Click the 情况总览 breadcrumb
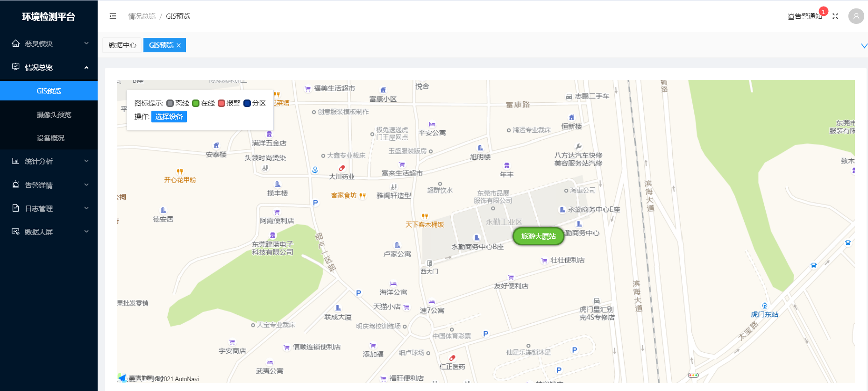Image resolution: width=868 pixels, height=391 pixels. pyautogui.click(x=142, y=16)
